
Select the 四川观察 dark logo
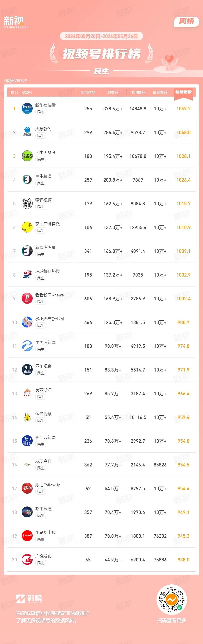coord(27,370)
